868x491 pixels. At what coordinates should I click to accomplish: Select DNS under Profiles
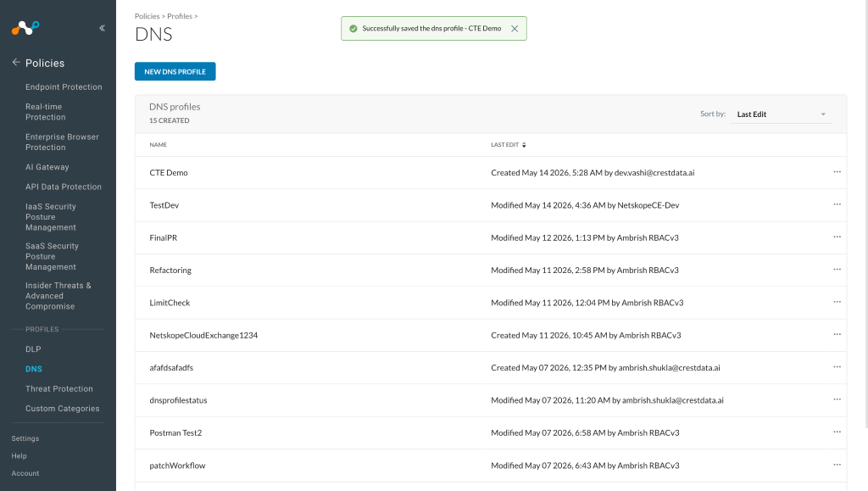click(x=34, y=369)
